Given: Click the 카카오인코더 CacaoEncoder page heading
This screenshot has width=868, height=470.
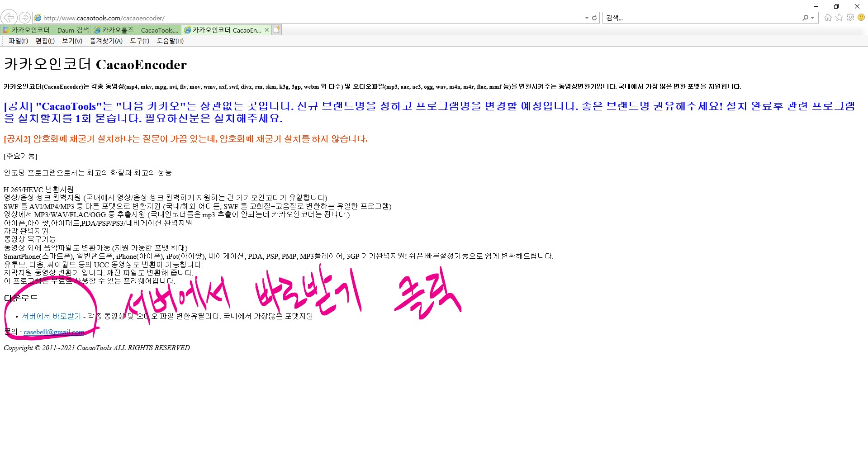Looking at the screenshot, I should click(95, 64).
